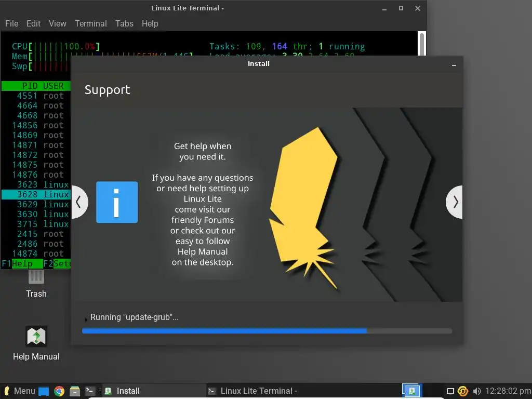Open the Terminal menu
The height and width of the screenshot is (399, 532).
(x=90, y=23)
